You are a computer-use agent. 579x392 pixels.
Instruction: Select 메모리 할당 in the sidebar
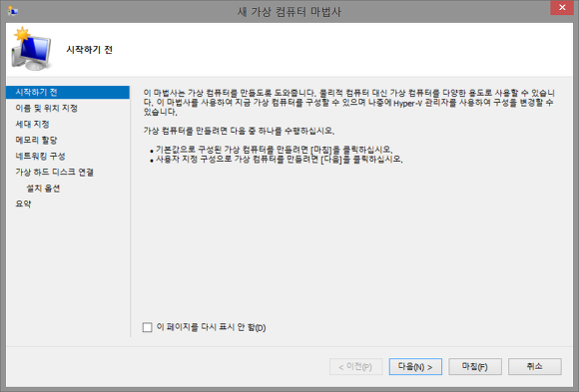[x=36, y=140]
